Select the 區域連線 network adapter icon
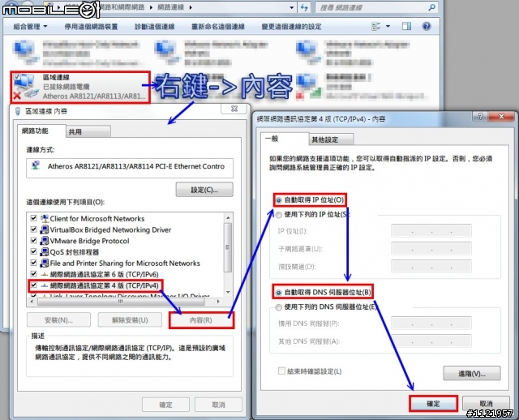Viewport: 519px width, 420px height. 25,87
